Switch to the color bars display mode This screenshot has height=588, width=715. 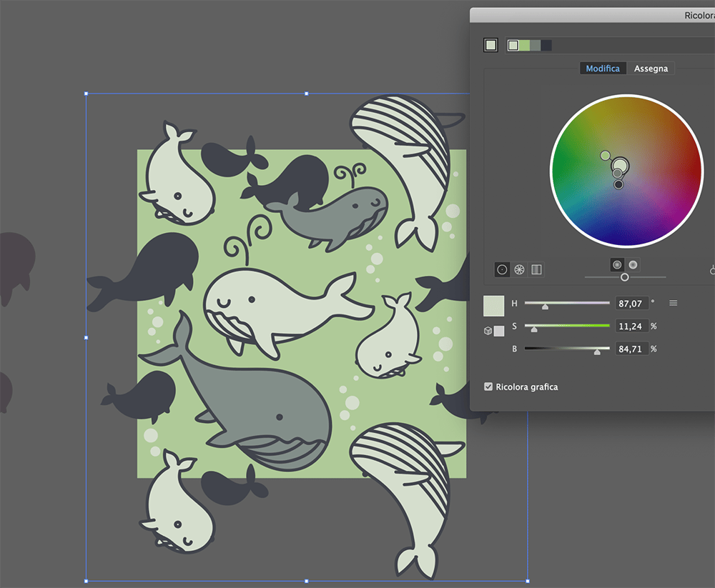point(536,270)
